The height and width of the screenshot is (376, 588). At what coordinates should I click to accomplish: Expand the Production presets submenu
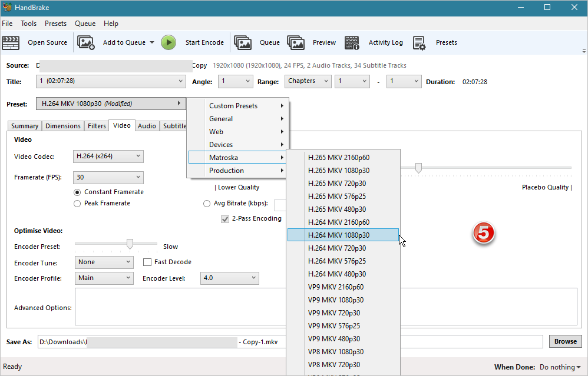tap(238, 171)
